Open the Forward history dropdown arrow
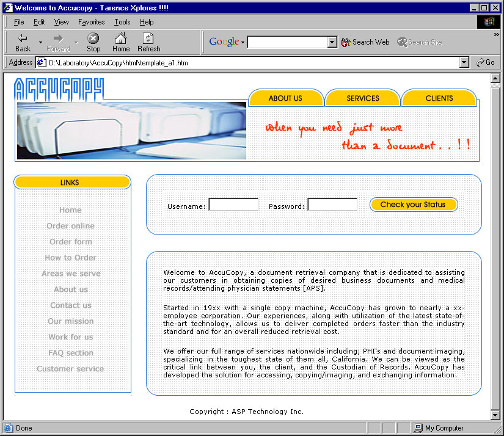The height and width of the screenshot is (436, 504). point(76,42)
